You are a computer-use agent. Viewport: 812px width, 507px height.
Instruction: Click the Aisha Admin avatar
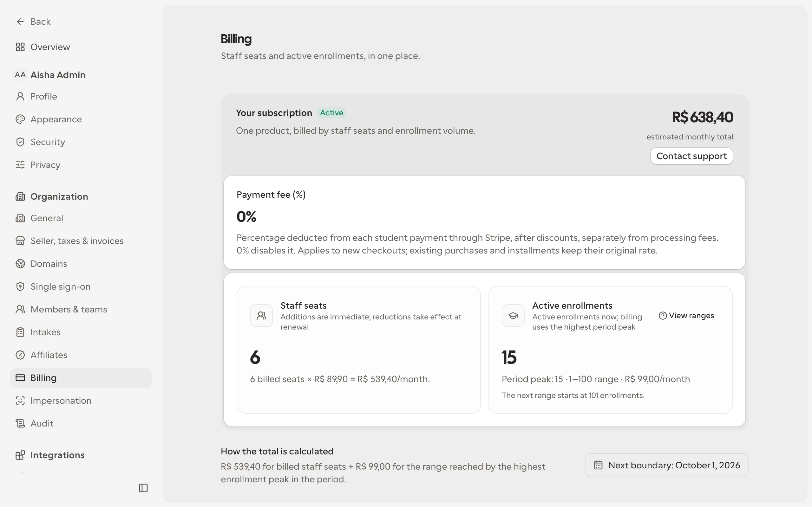[20, 74]
